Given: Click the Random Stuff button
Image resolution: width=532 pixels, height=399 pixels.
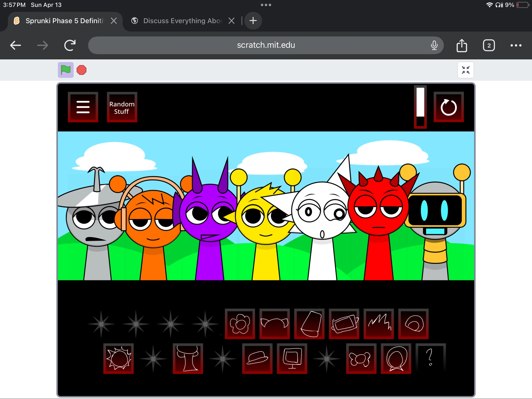Looking at the screenshot, I should coord(122,107).
